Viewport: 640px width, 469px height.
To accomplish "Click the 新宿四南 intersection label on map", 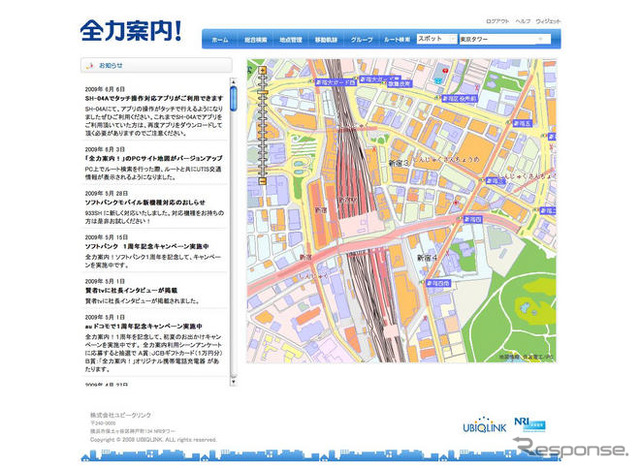I will pyautogui.click(x=438, y=283).
